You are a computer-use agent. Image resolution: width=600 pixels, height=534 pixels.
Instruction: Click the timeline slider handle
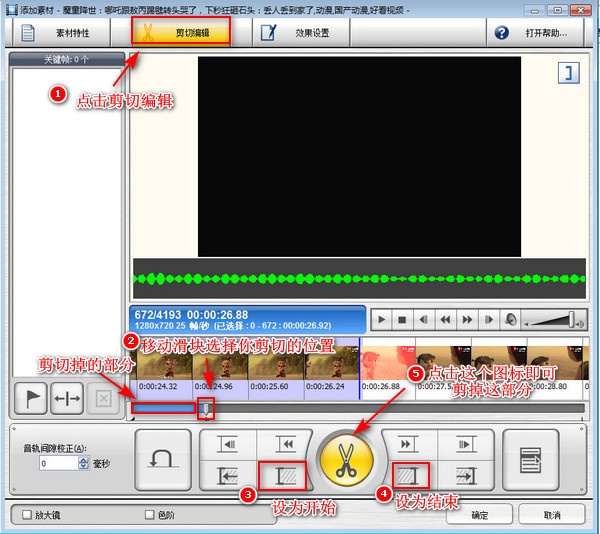click(x=206, y=409)
